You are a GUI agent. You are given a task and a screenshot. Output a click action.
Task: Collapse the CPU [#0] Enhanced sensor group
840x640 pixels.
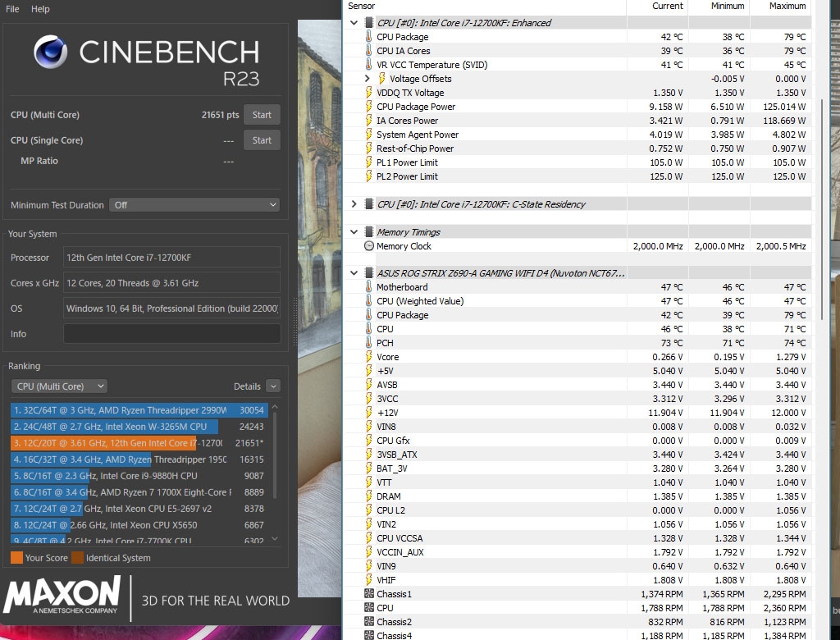[x=354, y=23]
